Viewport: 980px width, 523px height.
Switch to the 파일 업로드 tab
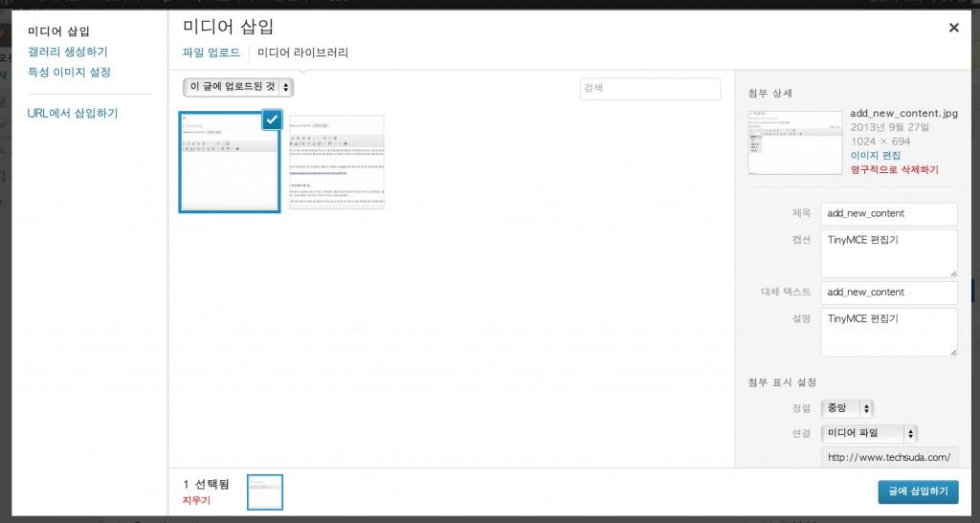211,53
